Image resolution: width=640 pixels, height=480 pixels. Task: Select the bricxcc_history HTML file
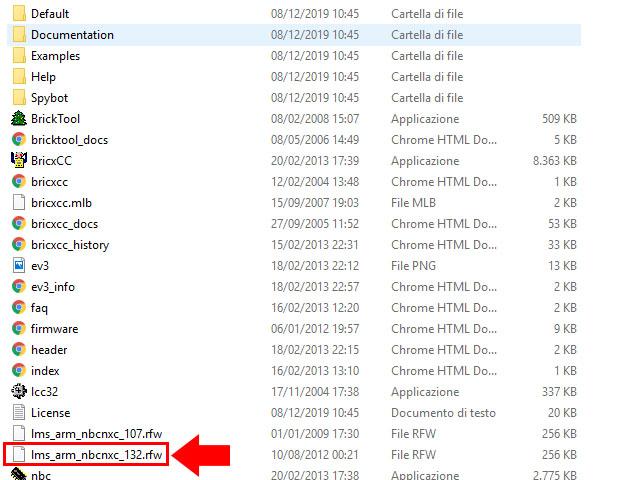pos(70,245)
